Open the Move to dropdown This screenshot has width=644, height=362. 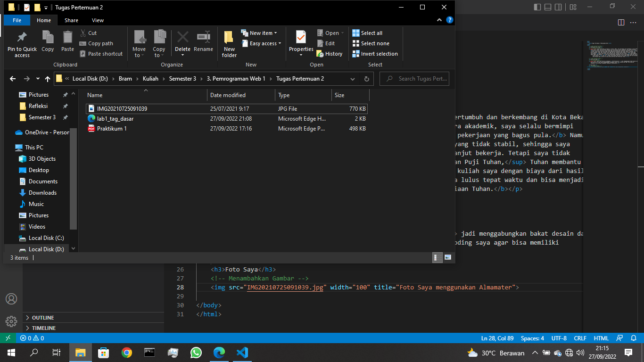[x=139, y=44]
